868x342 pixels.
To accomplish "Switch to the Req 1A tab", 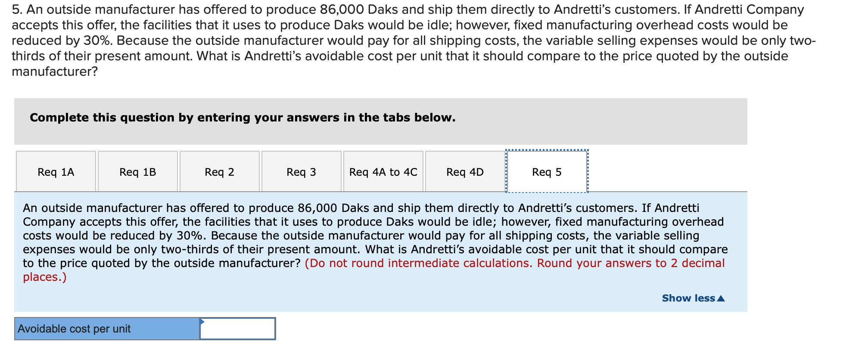I will (x=56, y=171).
